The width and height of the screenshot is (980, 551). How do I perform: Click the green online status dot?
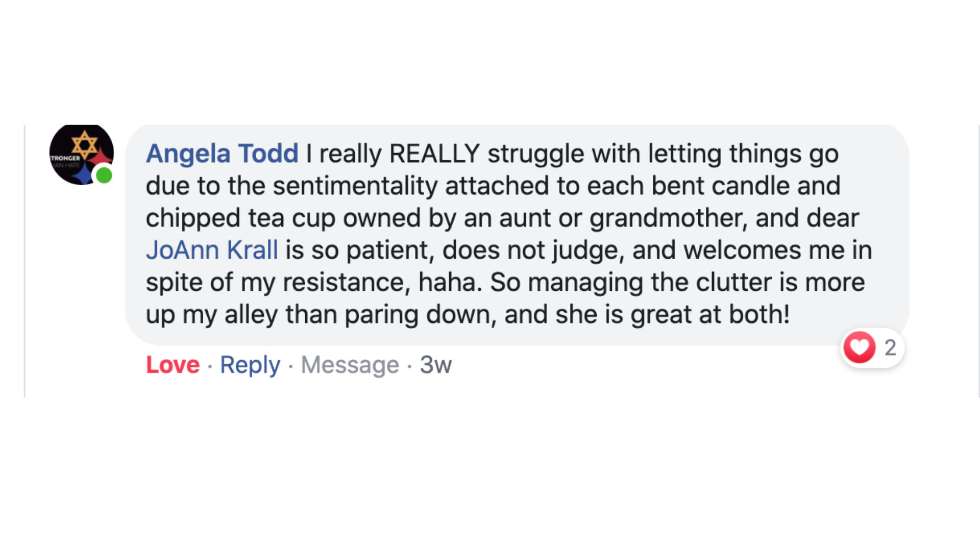pos(104,176)
